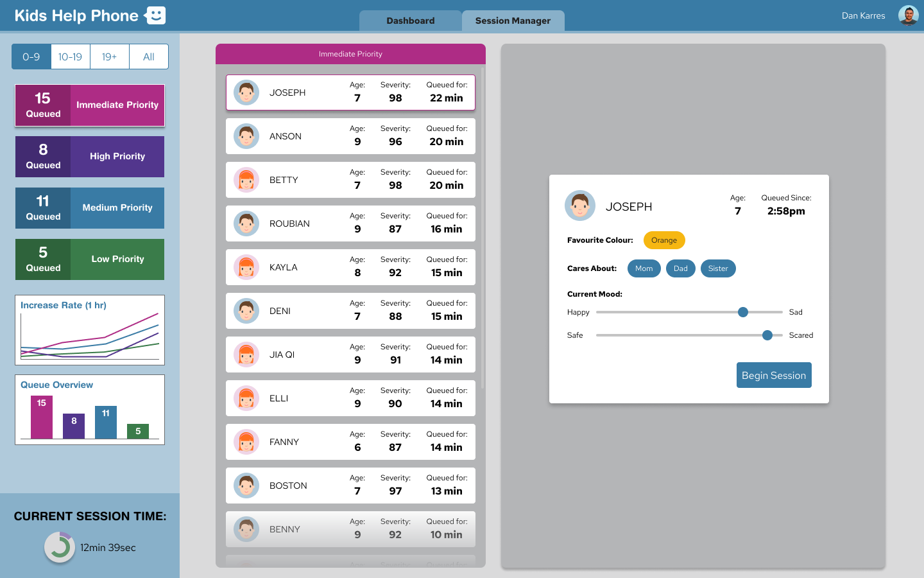Open the Medium Priority queue
924x578 pixels.
[90, 208]
